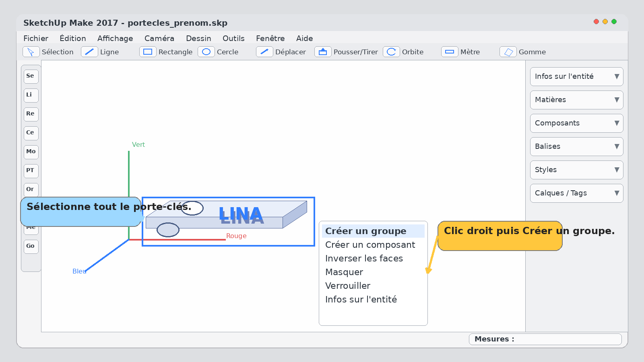Click the Or button in left sidebar

pos(31,190)
